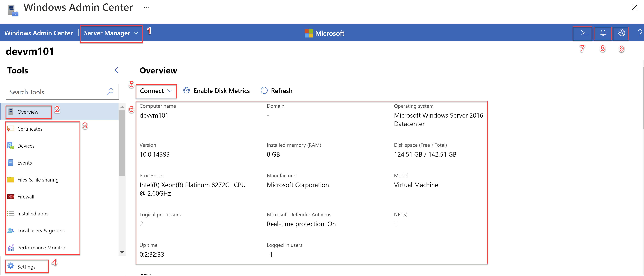Click the Performance Monitor chart icon
This screenshot has height=276, width=644.
pos(11,248)
